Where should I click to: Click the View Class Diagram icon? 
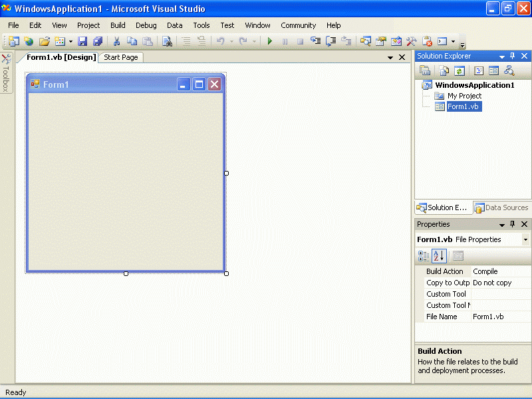[509, 70]
